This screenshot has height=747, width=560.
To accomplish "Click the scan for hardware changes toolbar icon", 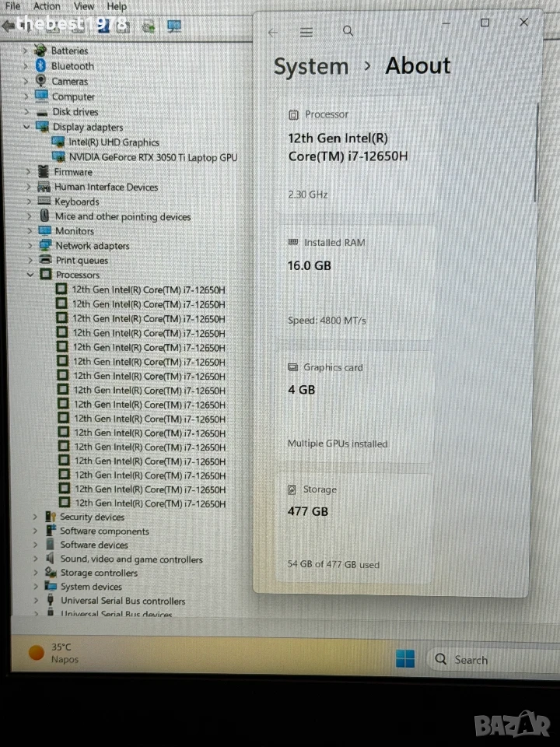I will pos(173,26).
